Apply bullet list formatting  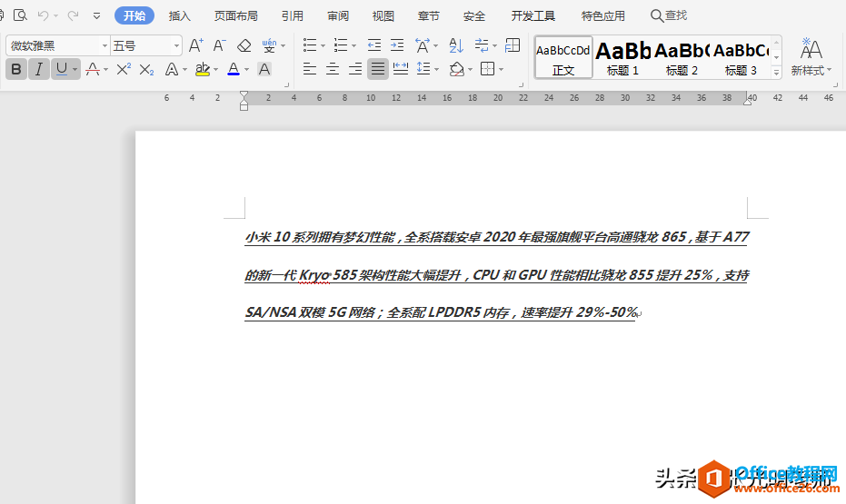[310, 45]
